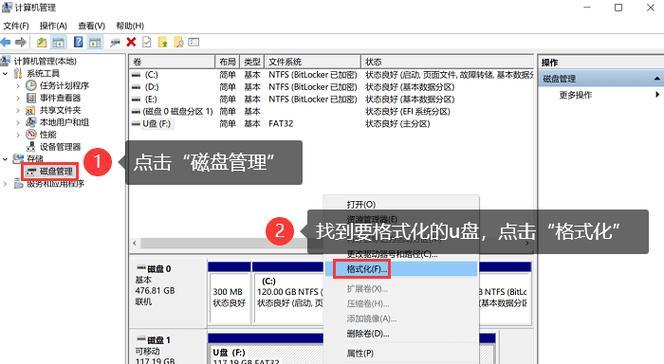Sort by the 布局 column header
This screenshot has width=664, height=364.
tap(227, 62)
